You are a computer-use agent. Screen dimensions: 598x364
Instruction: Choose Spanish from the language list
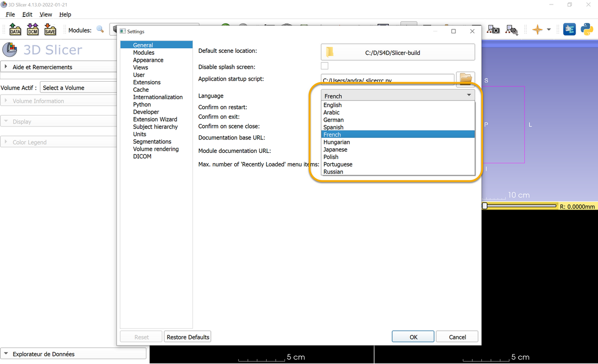point(398,127)
